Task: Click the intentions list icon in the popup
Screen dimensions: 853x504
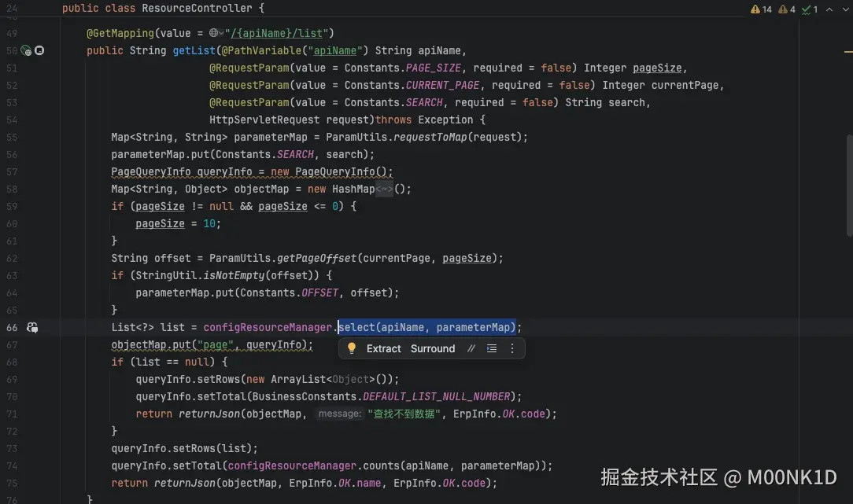Action: click(492, 348)
